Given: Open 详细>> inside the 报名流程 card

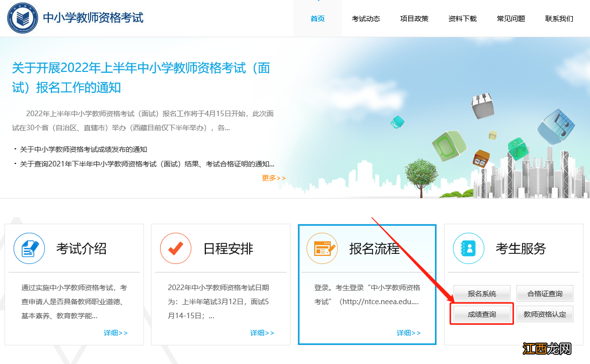Looking at the screenshot, I should pyautogui.click(x=409, y=332).
